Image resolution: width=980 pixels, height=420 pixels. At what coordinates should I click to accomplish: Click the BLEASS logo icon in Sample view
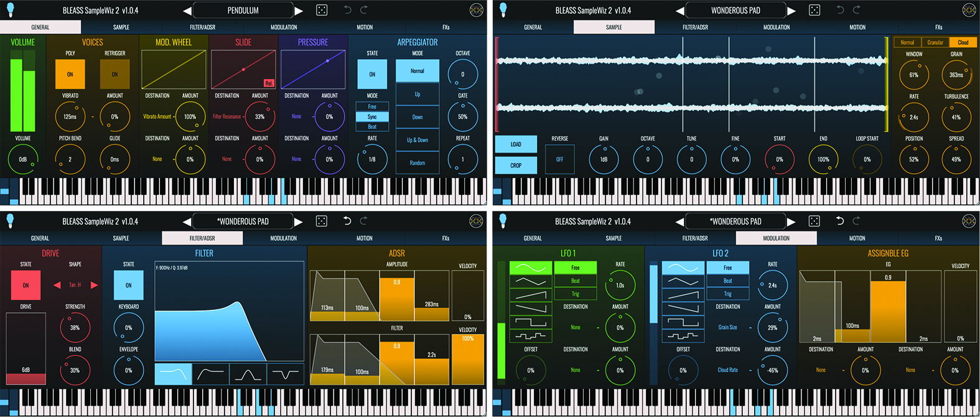(969, 10)
